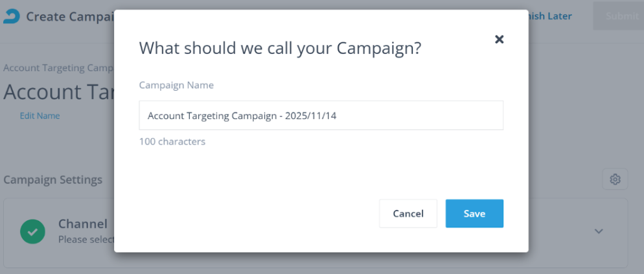Cancel the campaign naming dialog

408,214
